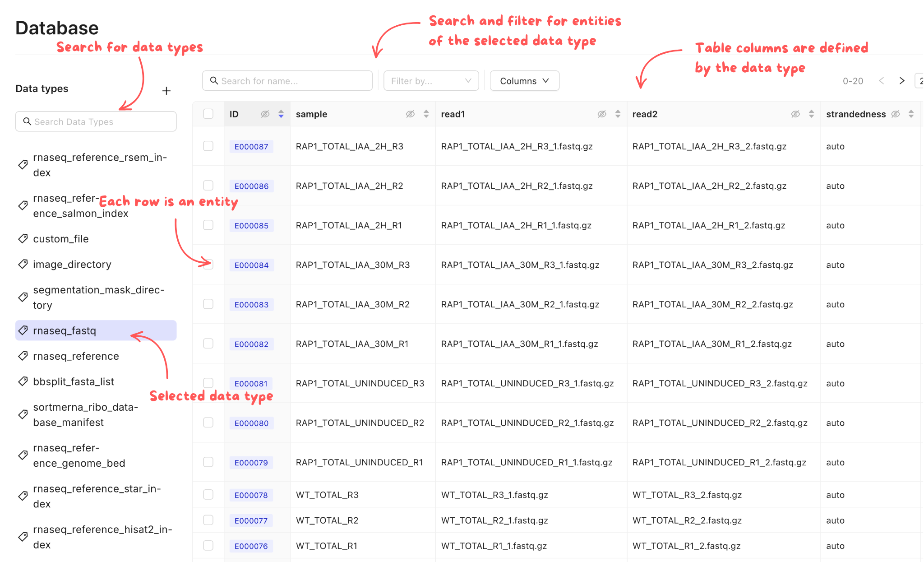The image size is (924, 562).
Task: Expand the Columns dropdown
Action: (524, 81)
